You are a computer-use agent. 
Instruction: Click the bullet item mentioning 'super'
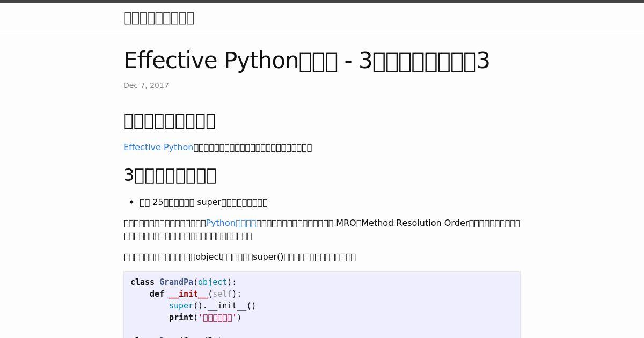(203, 202)
